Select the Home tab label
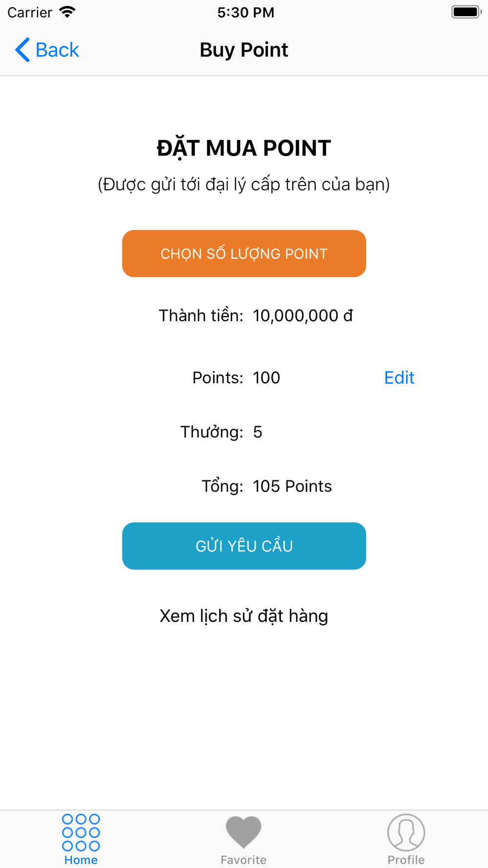 tap(81, 860)
